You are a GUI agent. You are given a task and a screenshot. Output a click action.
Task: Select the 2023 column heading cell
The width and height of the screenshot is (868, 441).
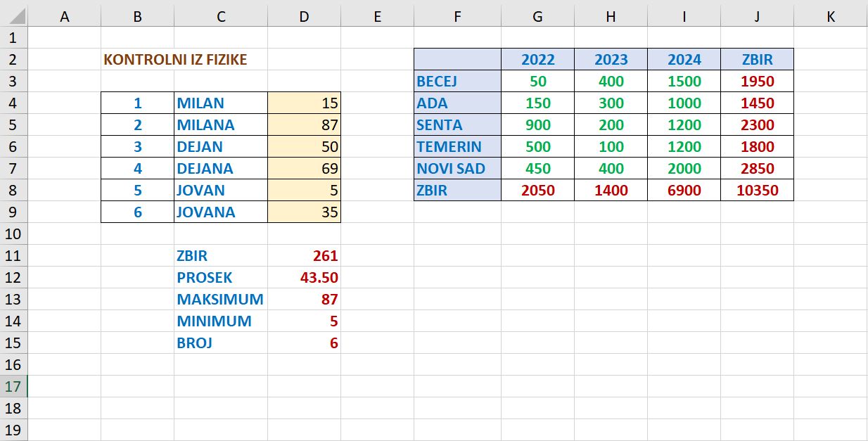pos(611,60)
